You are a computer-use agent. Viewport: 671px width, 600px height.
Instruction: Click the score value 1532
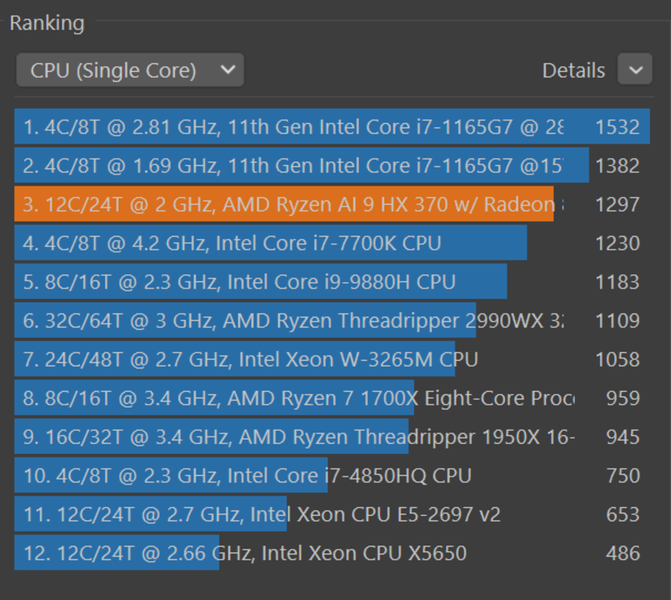[618, 127]
